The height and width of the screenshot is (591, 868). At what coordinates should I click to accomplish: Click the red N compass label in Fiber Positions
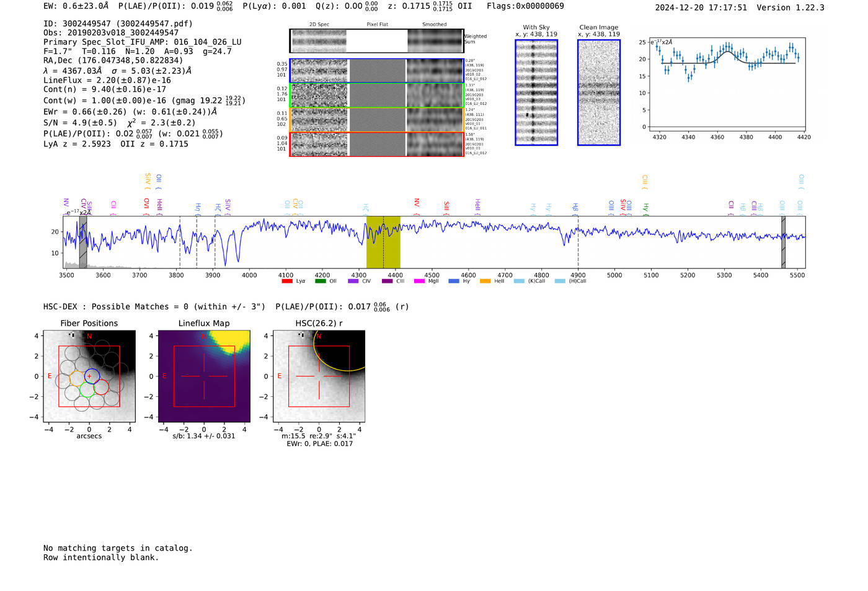coord(89,337)
